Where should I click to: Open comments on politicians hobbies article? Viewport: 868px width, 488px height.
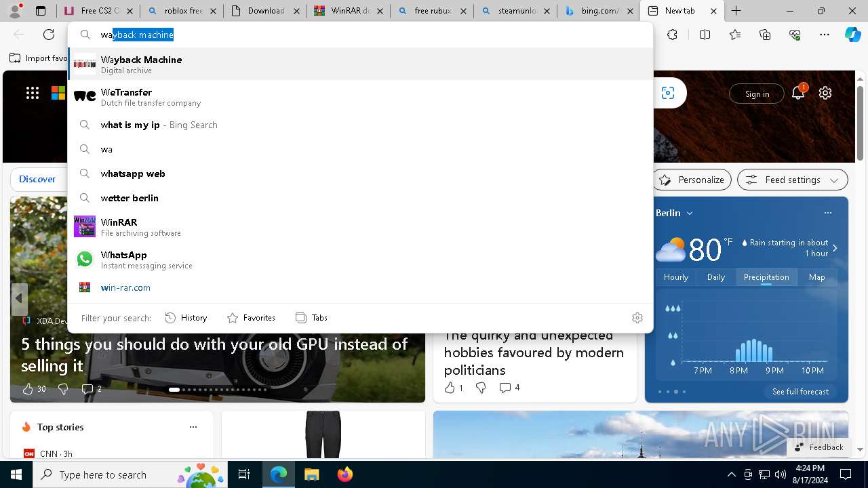pyautogui.click(x=509, y=388)
